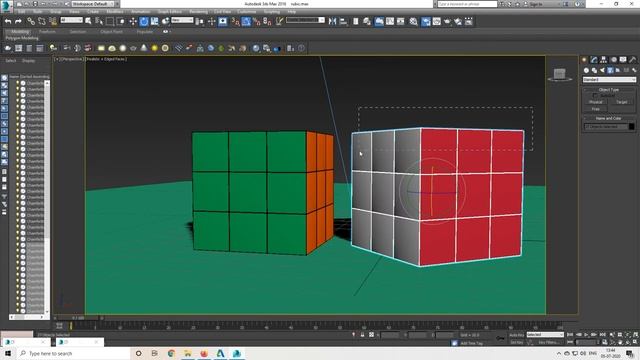640x360 pixels.
Task: Open the Modifiers menu
Action: point(115,12)
